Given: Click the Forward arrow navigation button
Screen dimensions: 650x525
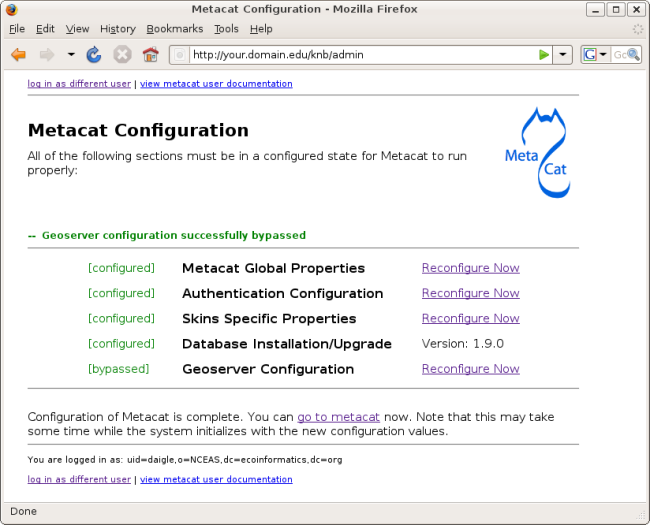Looking at the screenshot, I should (x=47, y=54).
